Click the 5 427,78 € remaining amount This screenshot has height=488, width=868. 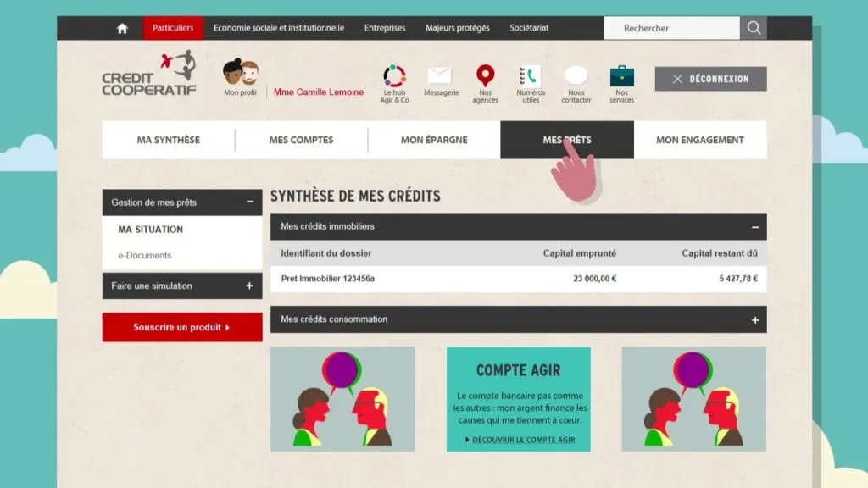pos(738,279)
